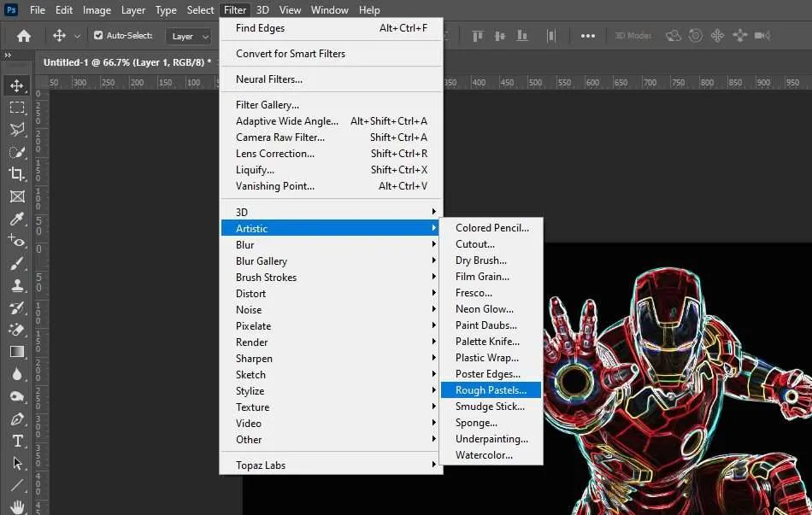The image size is (812, 515).
Task: Open Camera Raw Filter
Action: tap(332, 138)
